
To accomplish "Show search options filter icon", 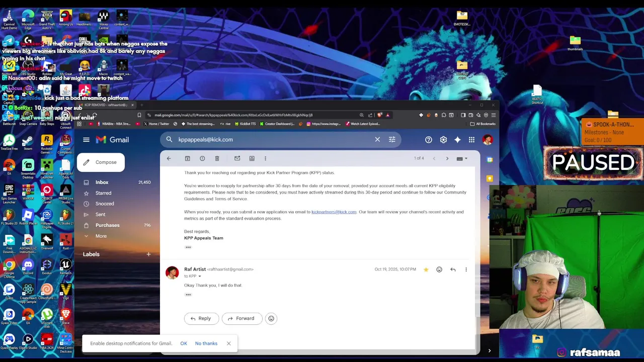I will 392,139.
